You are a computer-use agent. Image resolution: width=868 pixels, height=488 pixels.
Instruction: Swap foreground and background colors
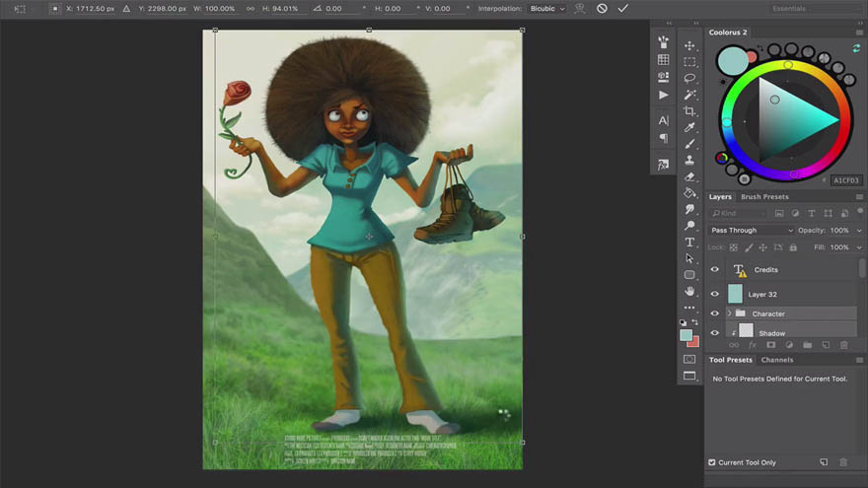pyautogui.click(x=694, y=322)
